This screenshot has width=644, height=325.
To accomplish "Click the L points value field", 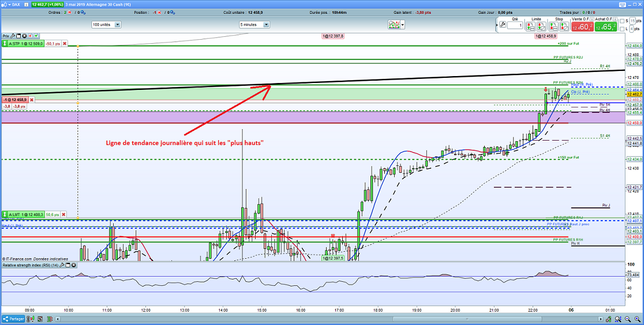I will (x=631, y=29).
